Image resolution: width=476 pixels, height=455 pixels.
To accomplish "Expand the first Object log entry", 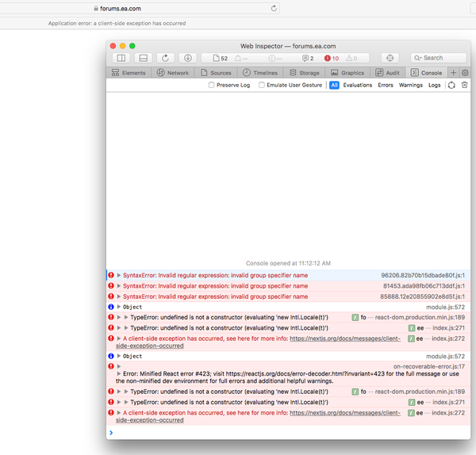I will (119, 307).
